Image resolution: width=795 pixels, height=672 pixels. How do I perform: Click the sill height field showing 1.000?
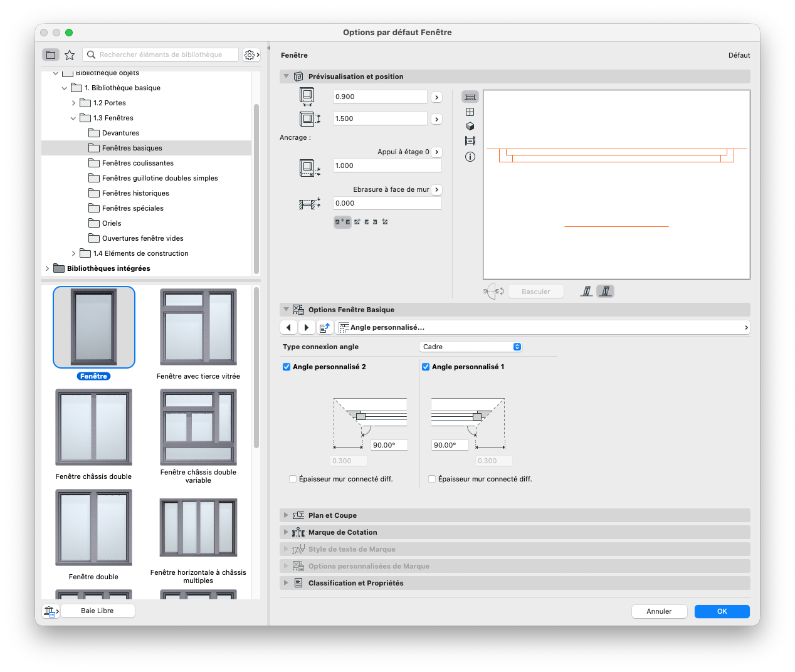click(x=387, y=165)
